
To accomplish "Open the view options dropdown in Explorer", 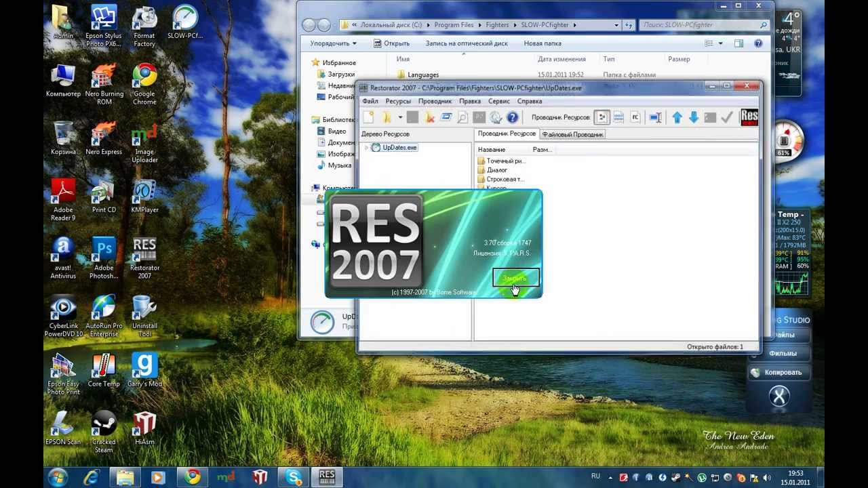I will (720, 43).
